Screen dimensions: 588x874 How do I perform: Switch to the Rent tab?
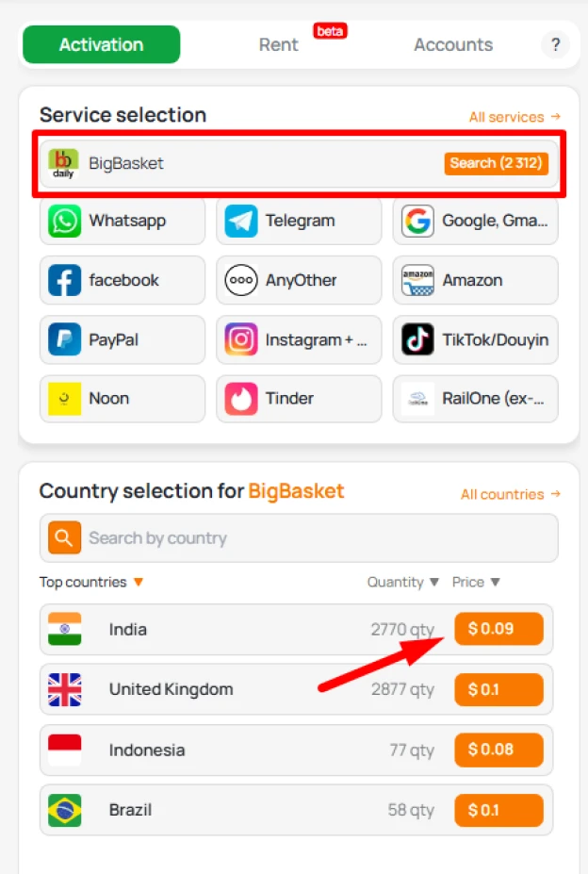(279, 44)
